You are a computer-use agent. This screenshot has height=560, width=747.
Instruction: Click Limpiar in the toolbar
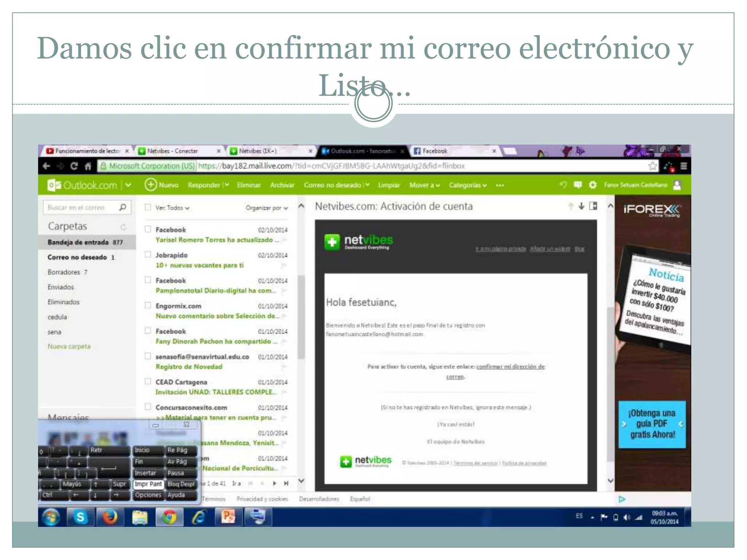click(x=389, y=185)
